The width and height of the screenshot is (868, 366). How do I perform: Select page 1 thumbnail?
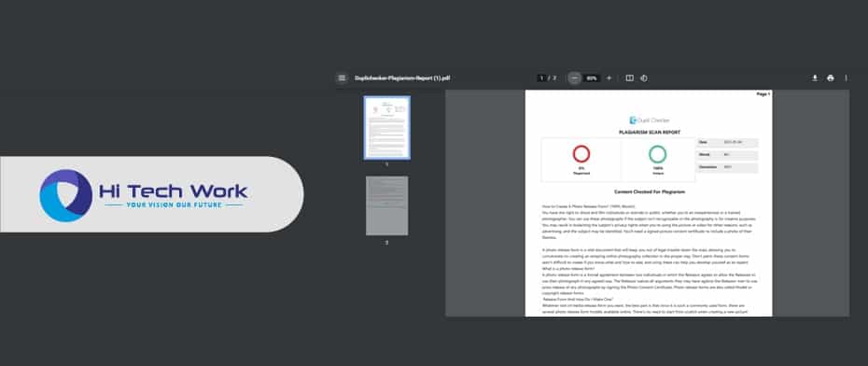(x=387, y=127)
